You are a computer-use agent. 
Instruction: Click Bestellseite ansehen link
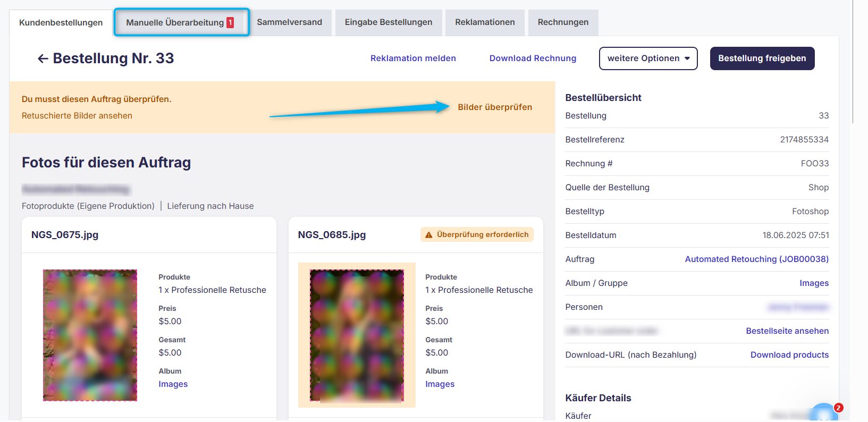787,331
